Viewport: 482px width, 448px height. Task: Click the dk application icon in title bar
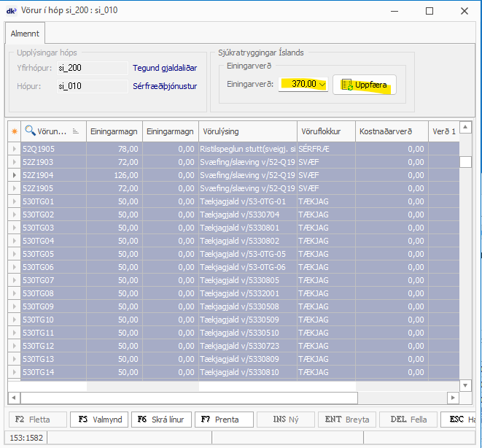12,10
